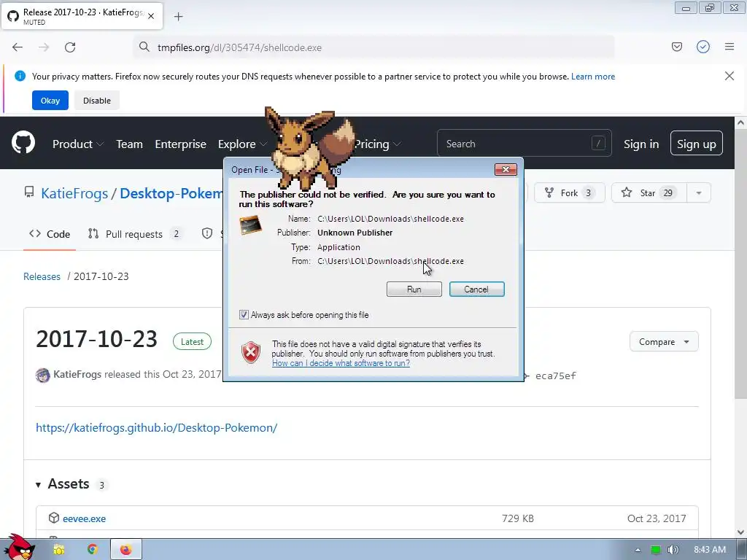747x560 pixels.
Task: Click the Show desktop strip after the clock
Action: click(x=742, y=550)
